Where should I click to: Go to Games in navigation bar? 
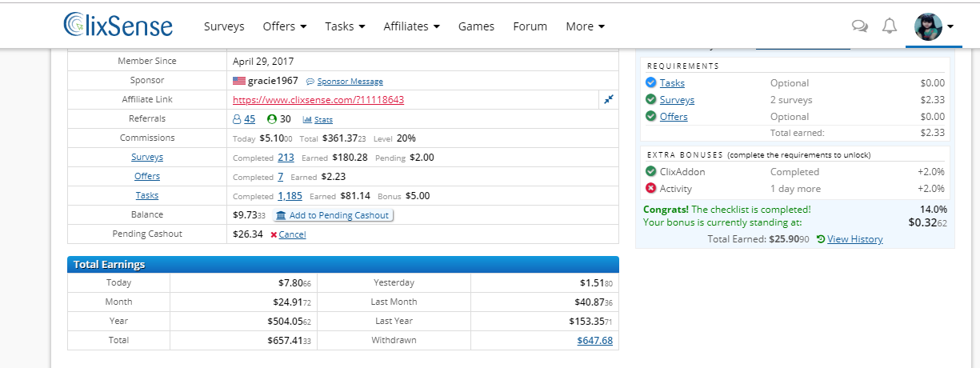[476, 26]
